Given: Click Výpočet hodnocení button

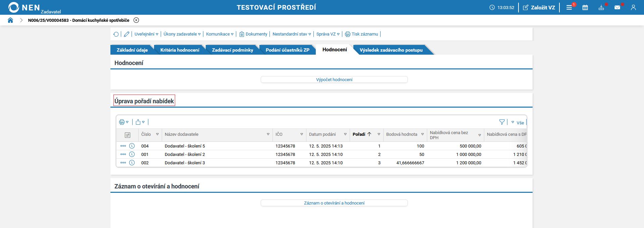Looking at the screenshot, I should coord(334,79).
